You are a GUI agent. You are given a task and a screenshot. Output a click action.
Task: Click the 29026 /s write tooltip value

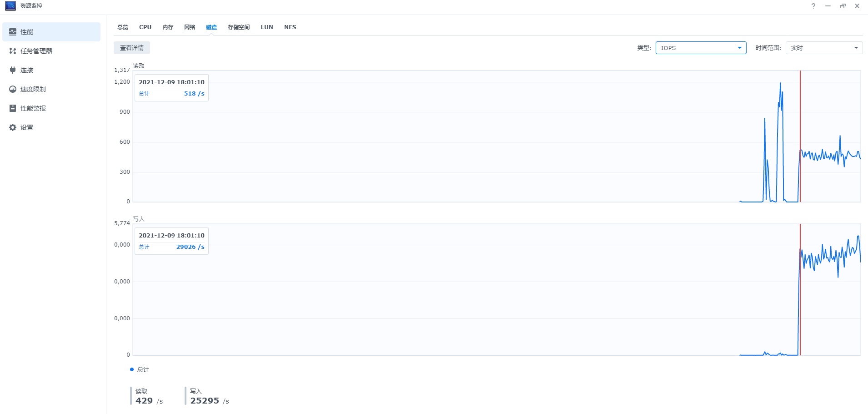(191, 247)
